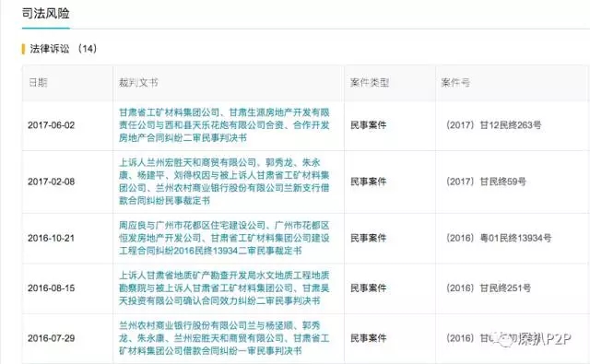Screen dimensions: 590x364
Task: Select case number (2016) 甘民终251号
Action: tap(489, 288)
